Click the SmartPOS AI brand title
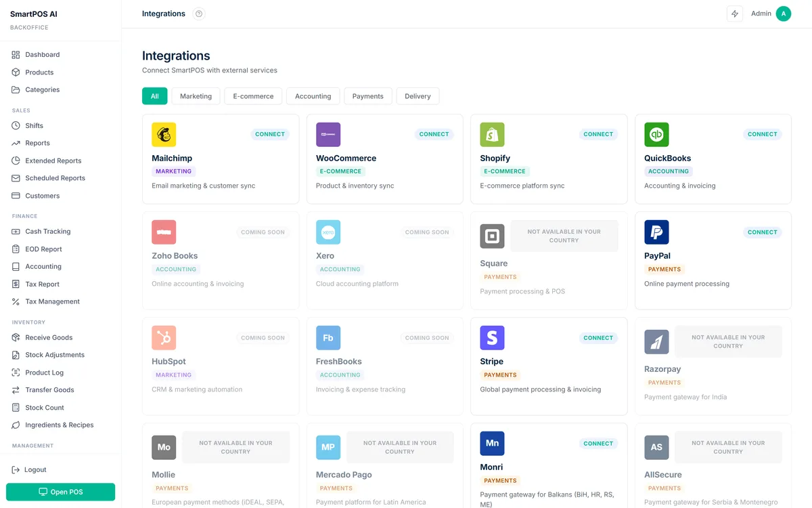 [x=34, y=14]
